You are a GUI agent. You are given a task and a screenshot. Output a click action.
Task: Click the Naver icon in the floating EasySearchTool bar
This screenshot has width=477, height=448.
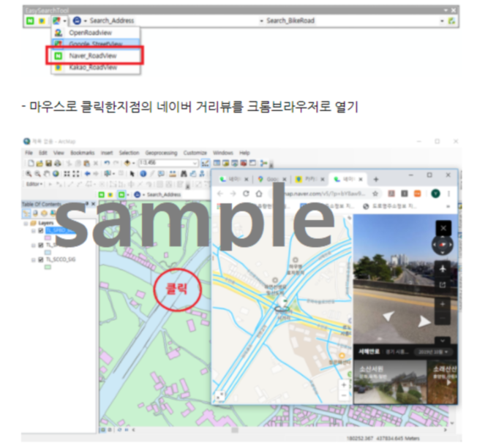(x=30, y=20)
